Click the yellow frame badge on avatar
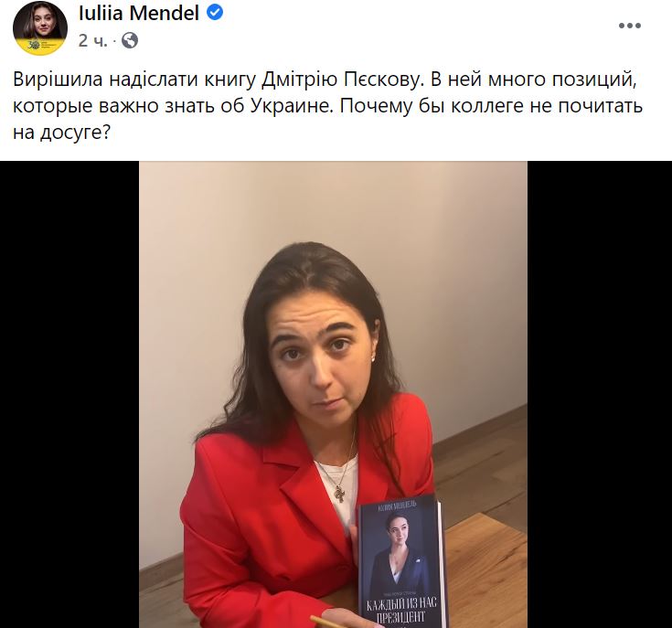This screenshot has width=672, height=628. [x=39, y=45]
